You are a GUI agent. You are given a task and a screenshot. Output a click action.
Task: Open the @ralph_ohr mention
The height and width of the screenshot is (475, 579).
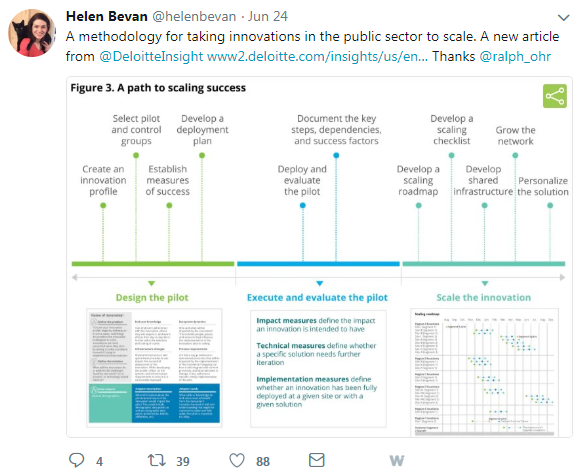coord(515,57)
